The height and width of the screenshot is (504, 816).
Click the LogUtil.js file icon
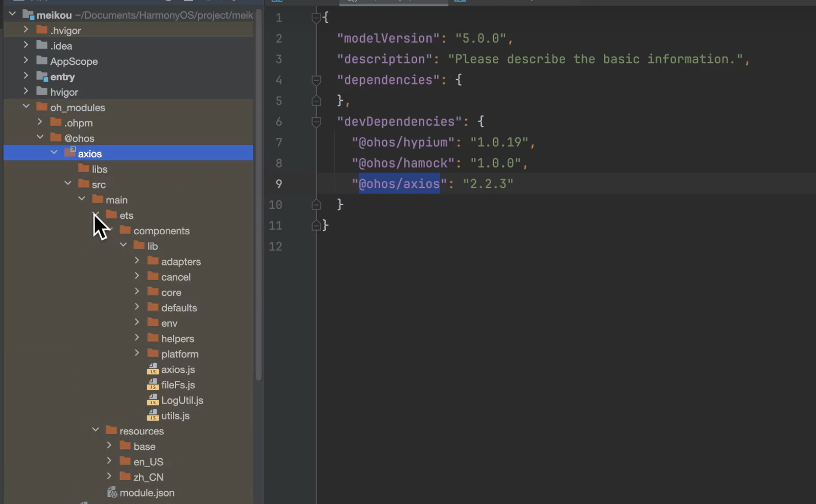(x=152, y=399)
